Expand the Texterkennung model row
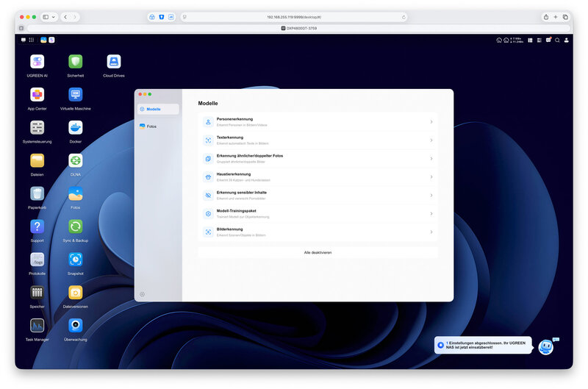 318,140
